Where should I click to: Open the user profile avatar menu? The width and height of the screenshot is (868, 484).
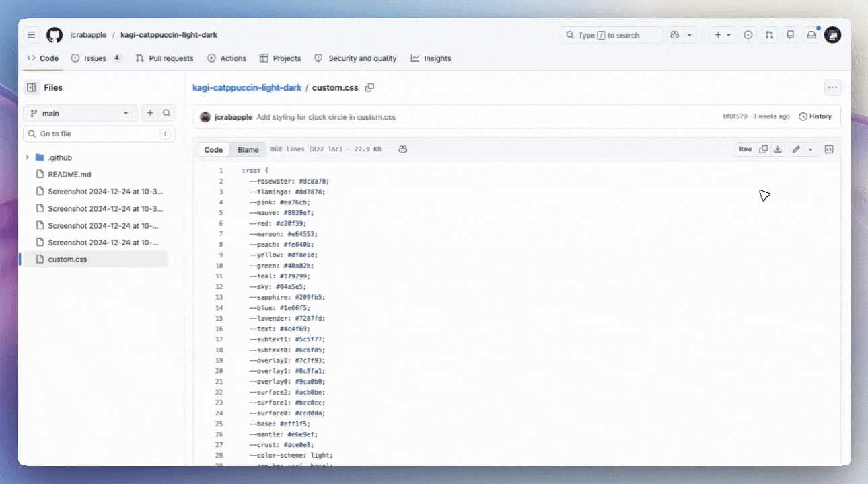(x=833, y=35)
